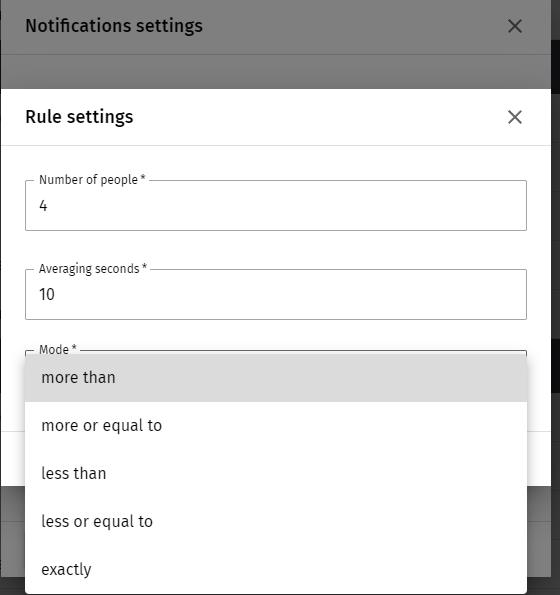The image size is (560, 595).
Task: Click the value 4 in people field
Action: (x=43, y=206)
